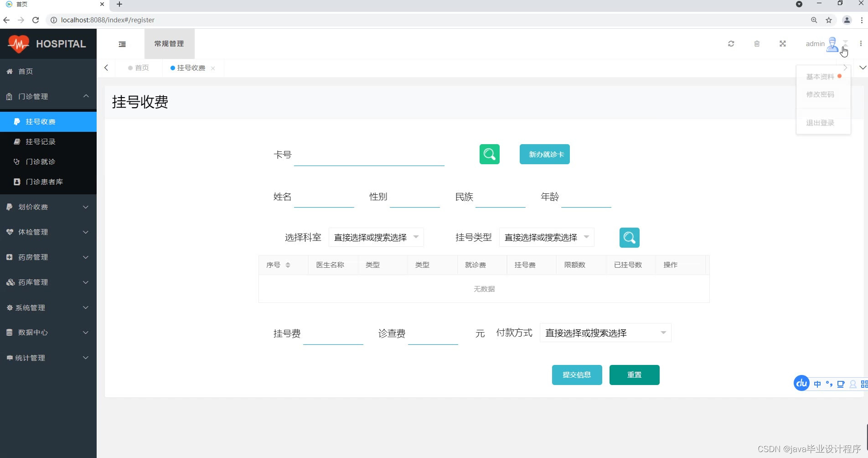Expand the 药房管理 menu

coord(48,257)
